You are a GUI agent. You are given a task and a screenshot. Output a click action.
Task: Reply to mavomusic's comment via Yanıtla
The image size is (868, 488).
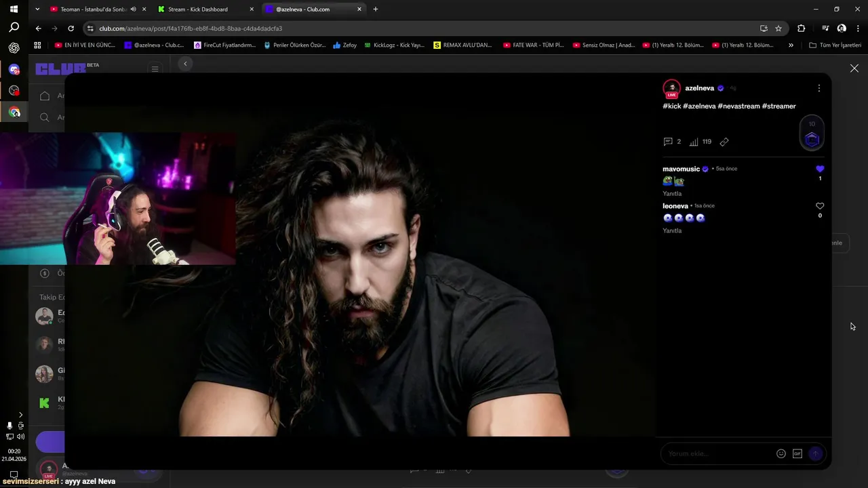click(x=672, y=194)
